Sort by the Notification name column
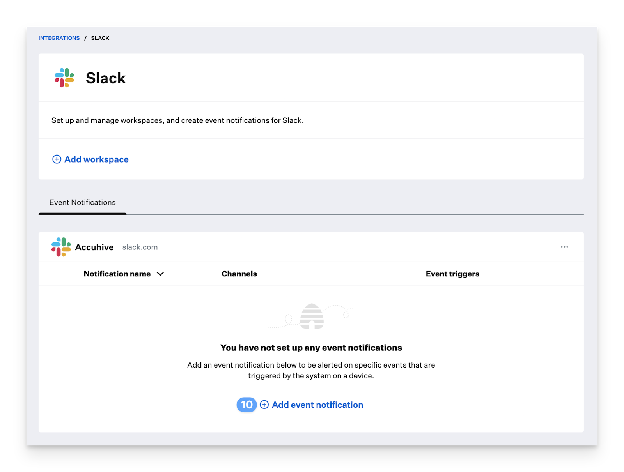This screenshot has width=624, height=472. (x=117, y=274)
